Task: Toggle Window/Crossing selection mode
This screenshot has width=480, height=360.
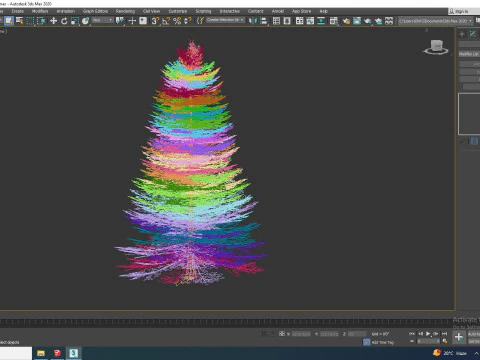Action: [41, 21]
